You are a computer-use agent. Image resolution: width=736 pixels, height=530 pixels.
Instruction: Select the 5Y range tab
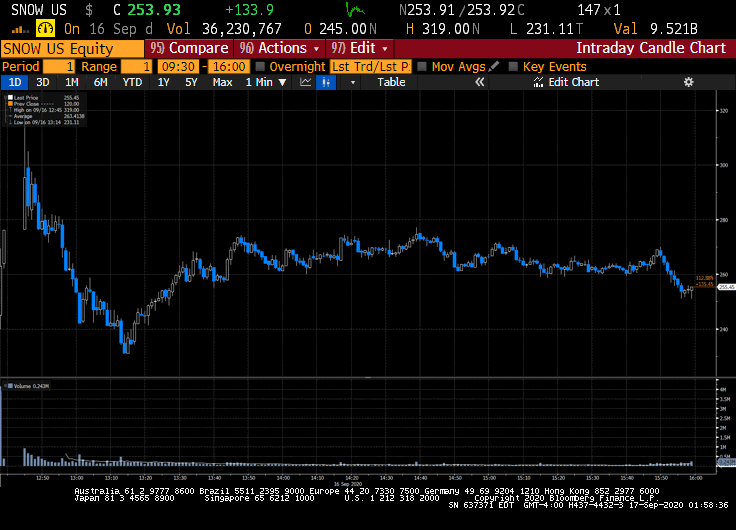click(191, 82)
